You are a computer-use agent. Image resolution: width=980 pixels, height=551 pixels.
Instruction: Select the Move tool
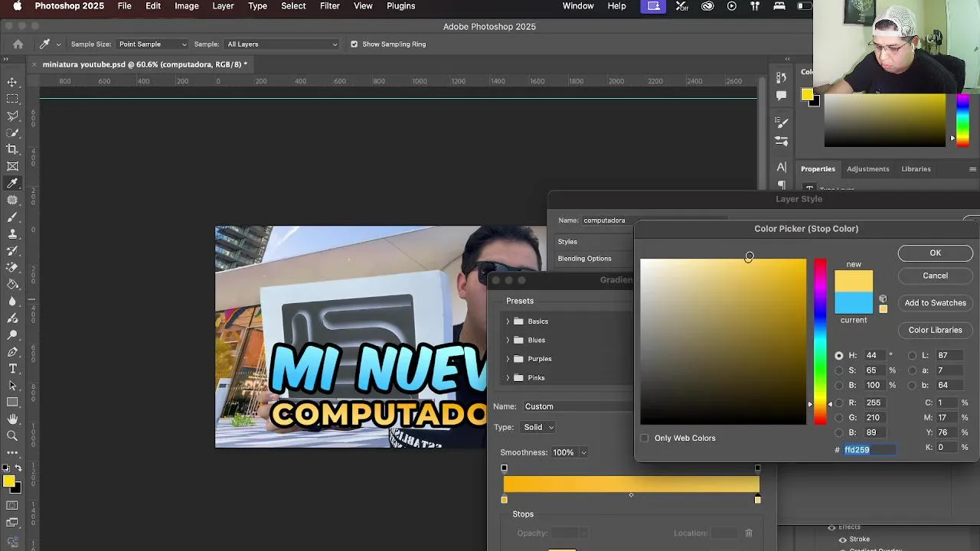tap(12, 82)
